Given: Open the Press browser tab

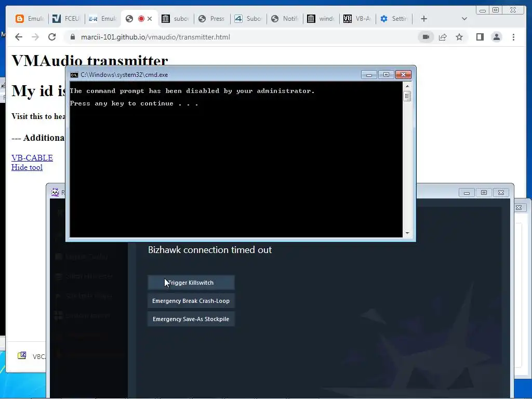Looking at the screenshot, I should click(x=212, y=19).
